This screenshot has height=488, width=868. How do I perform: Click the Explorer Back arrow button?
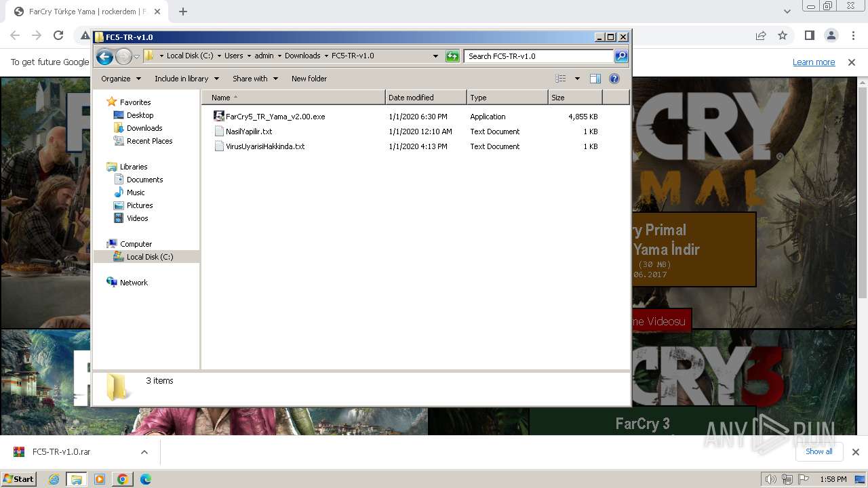tap(104, 56)
